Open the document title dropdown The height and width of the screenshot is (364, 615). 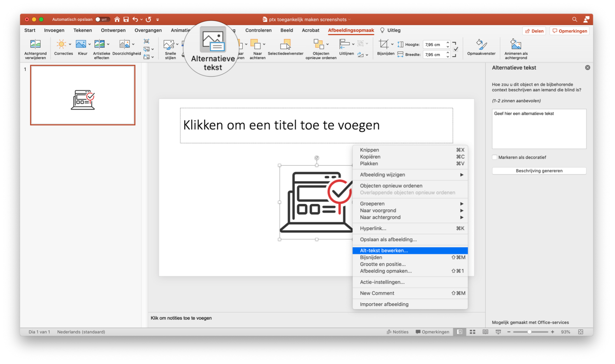click(350, 19)
